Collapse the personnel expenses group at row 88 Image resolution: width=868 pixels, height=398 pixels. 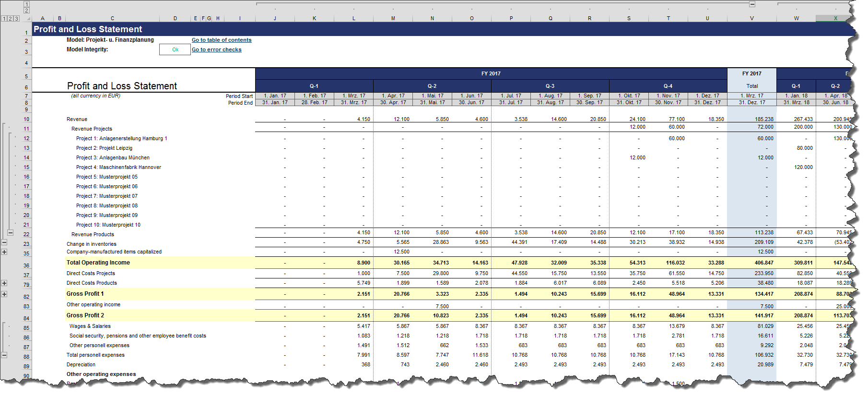pyautogui.click(x=4, y=355)
